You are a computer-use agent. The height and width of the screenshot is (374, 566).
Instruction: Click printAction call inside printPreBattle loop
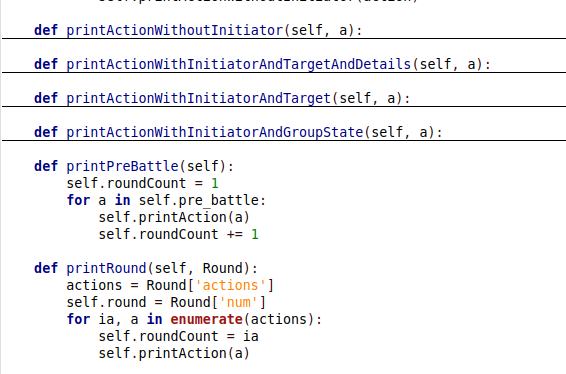click(x=182, y=217)
